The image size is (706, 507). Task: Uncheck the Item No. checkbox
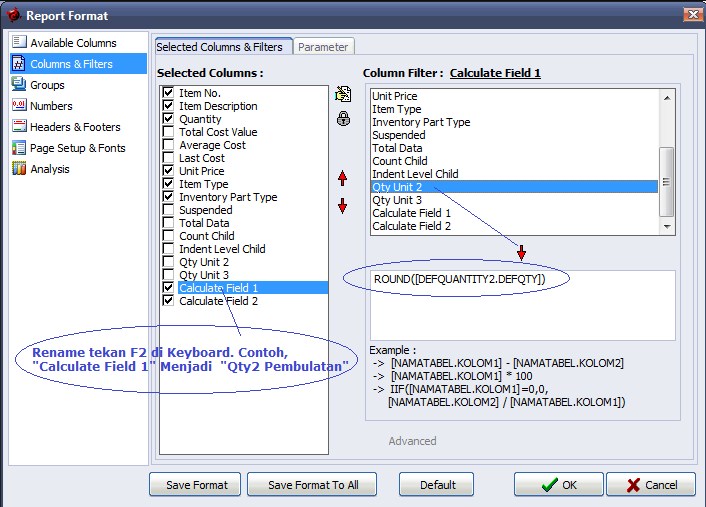pyautogui.click(x=168, y=93)
